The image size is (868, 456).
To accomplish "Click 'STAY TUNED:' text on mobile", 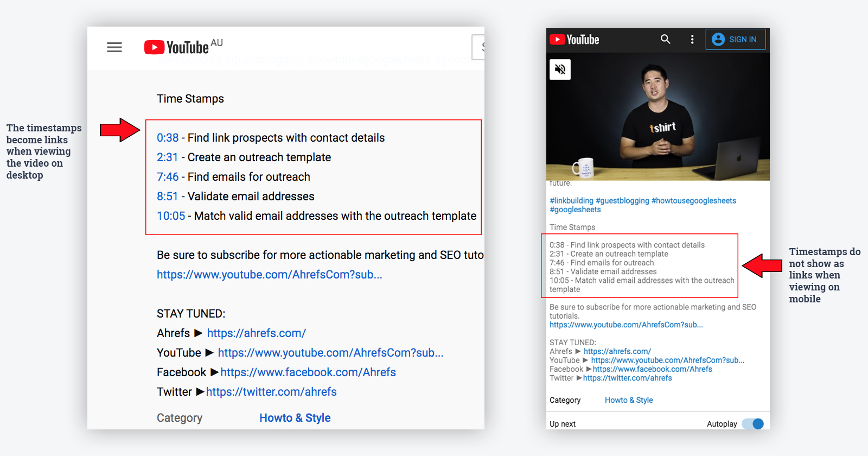I will click(573, 343).
